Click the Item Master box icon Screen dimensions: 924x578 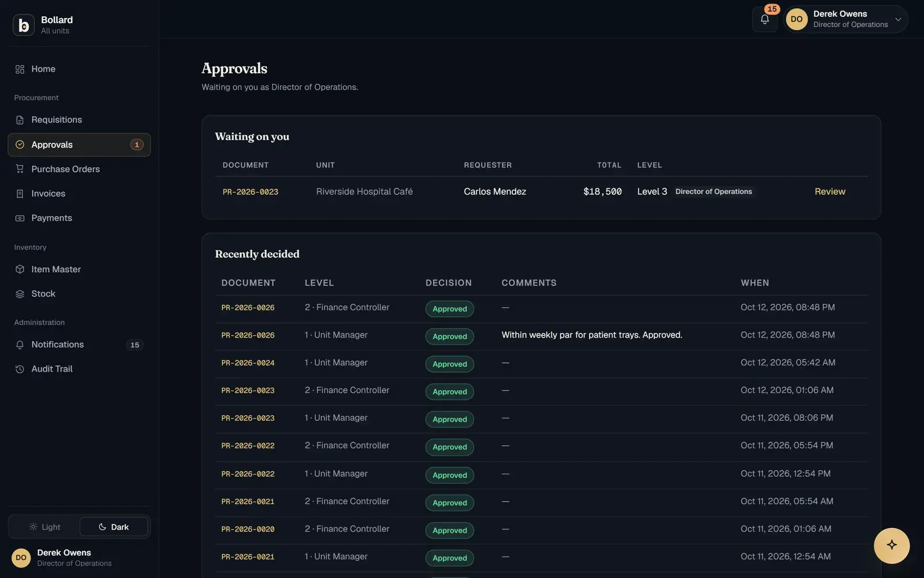(x=20, y=269)
